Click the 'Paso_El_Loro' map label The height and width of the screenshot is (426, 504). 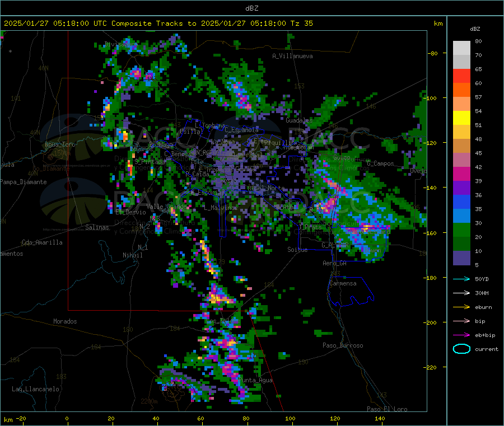click(x=387, y=409)
